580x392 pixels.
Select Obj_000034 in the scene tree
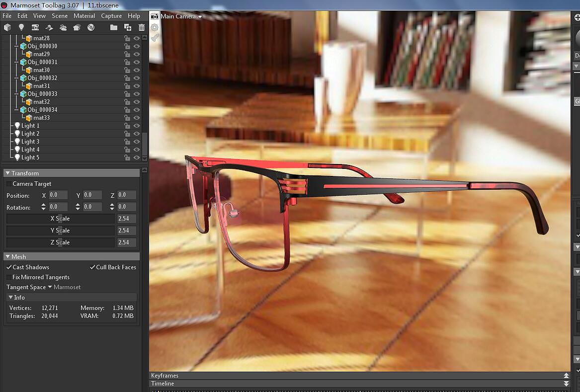point(42,110)
